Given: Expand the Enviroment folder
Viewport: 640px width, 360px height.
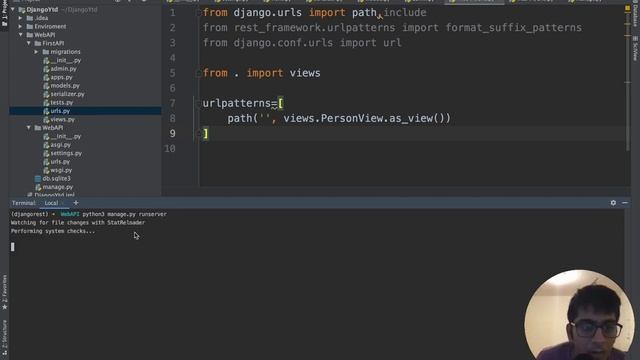Looking at the screenshot, I should 20,26.
